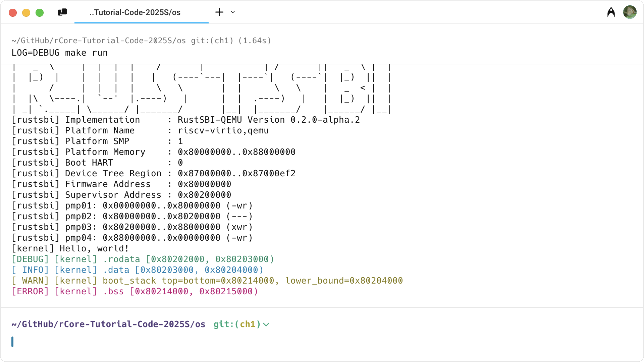Viewport: 644px width, 362px height.
Task: Select the Platform SMP line
Action: coord(97,141)
